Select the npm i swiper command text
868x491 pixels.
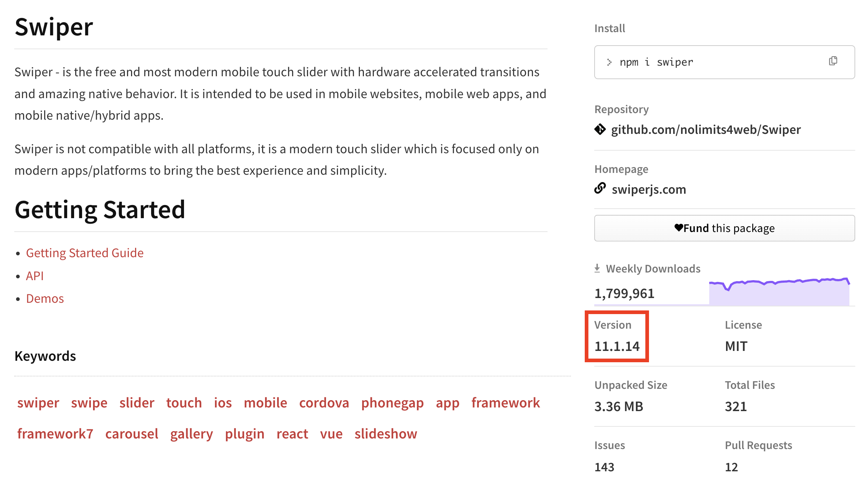pos(656,62)
